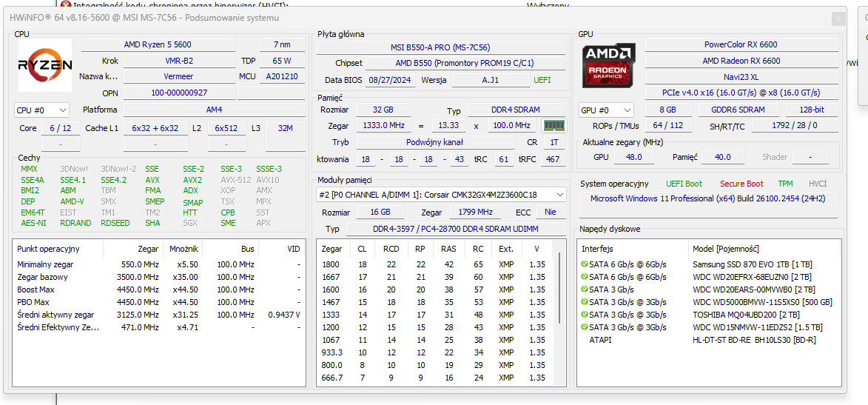Image resolution: width=868 pixels, height=405 pixels.
Task: Click the TDP 65 W field
Action: pyautogui.click(x=282, y=61)
